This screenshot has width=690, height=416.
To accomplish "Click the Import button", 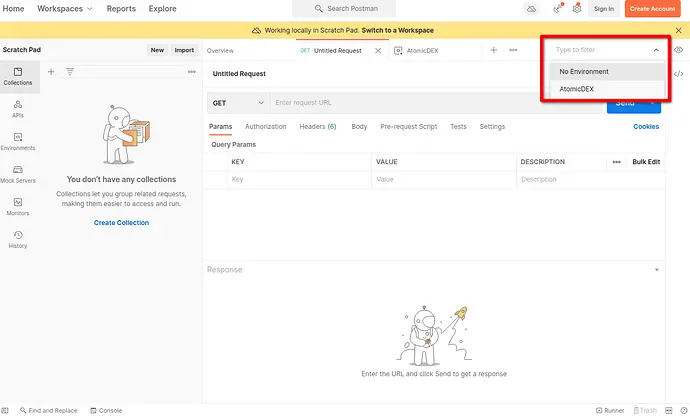I will pyautogui.click(x=184, y=50).
